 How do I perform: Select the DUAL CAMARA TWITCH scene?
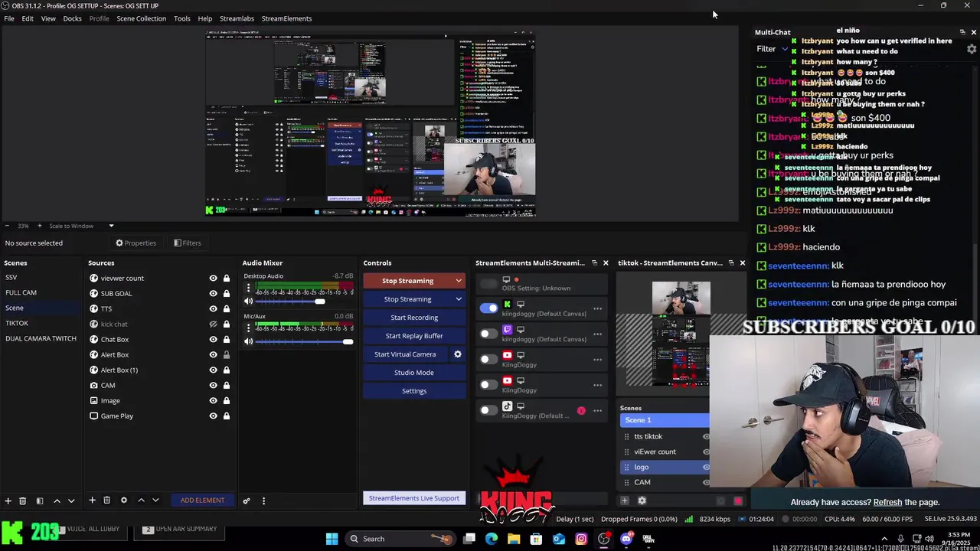pos(41,338)
